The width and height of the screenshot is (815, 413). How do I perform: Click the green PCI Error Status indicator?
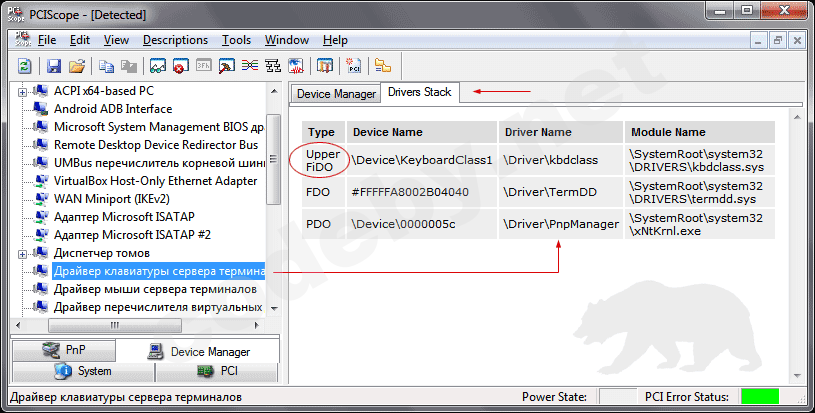click(x=760, y=397)
